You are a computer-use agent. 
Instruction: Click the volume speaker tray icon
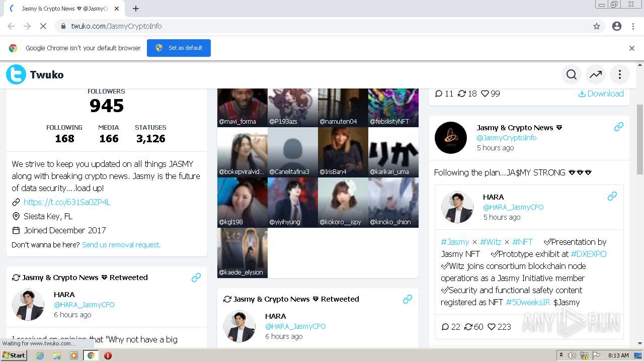tap(572, 355)
